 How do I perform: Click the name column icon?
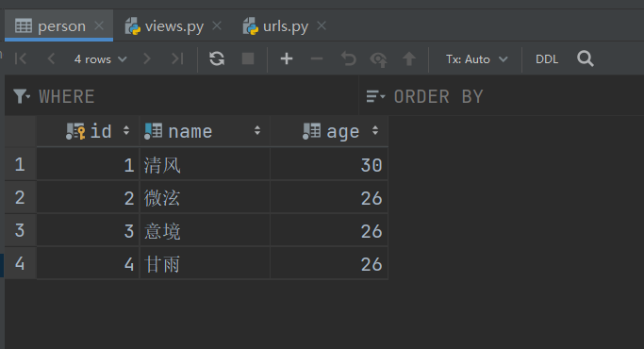153,131
